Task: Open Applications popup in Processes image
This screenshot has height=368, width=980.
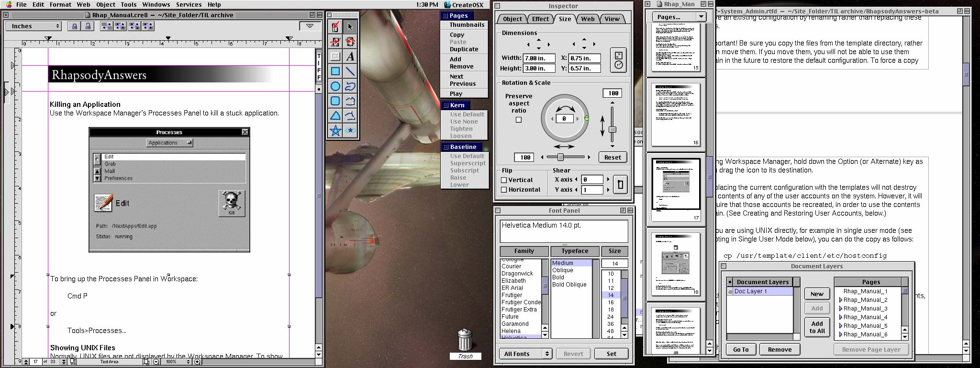Action: click(169, 143)
